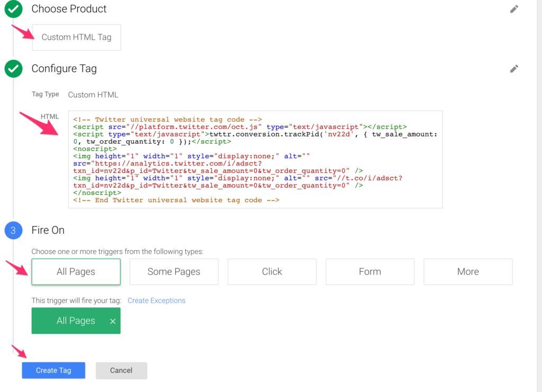Click the Choose Product green checkmark icon

click(13, 8)
